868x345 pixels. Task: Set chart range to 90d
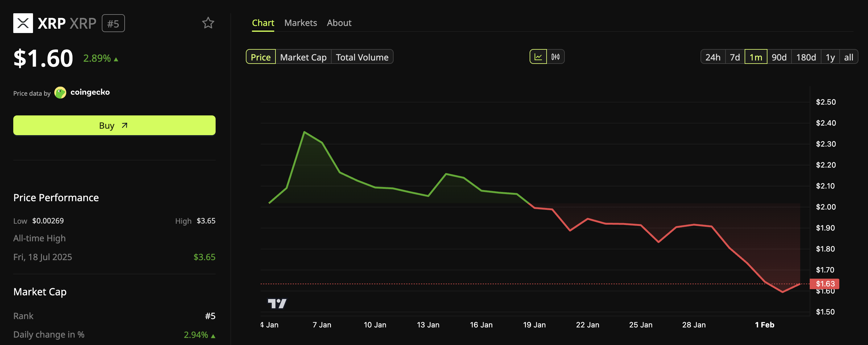click(x=779, y=57)
